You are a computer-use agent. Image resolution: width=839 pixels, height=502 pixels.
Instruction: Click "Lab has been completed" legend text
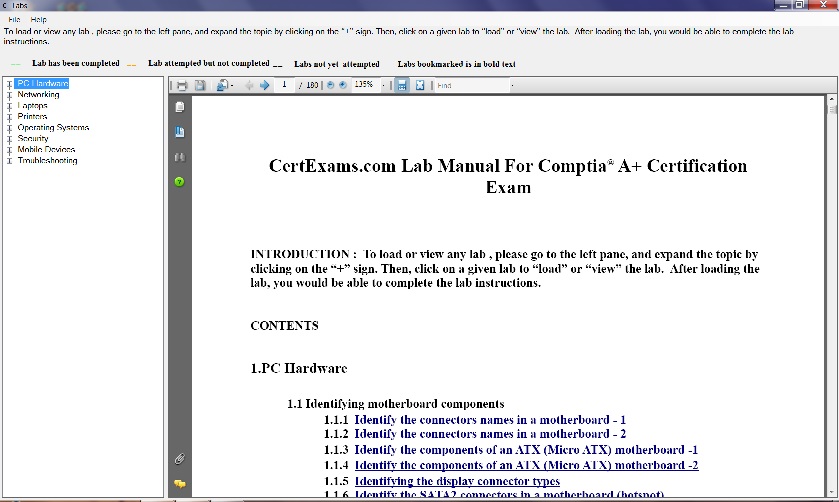(x=76, y=63)
